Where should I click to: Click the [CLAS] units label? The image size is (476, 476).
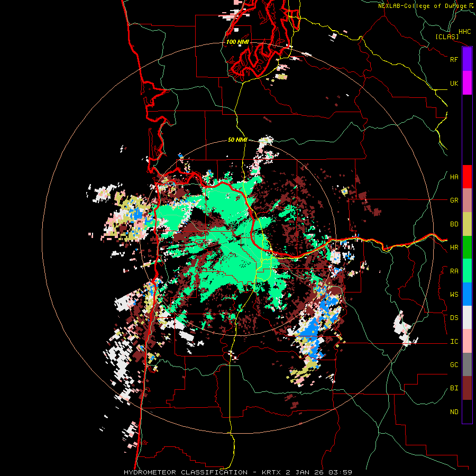click(x=447, y=37)
